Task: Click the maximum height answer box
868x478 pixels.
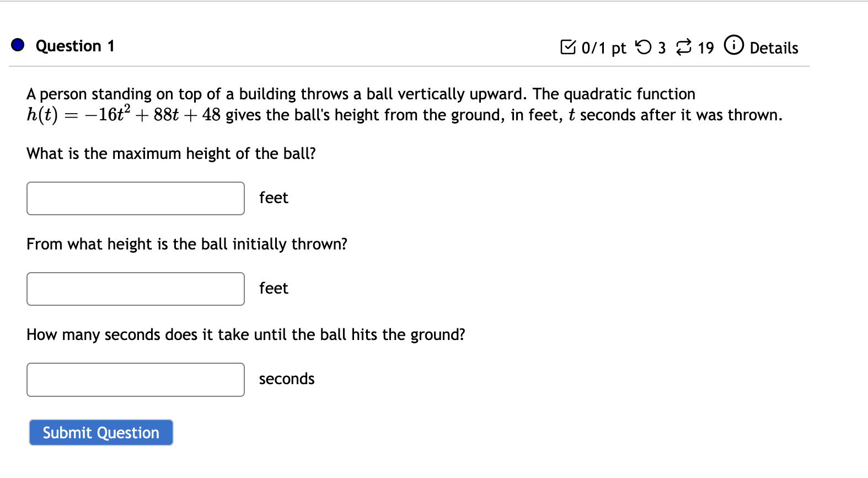Action: 135,198
